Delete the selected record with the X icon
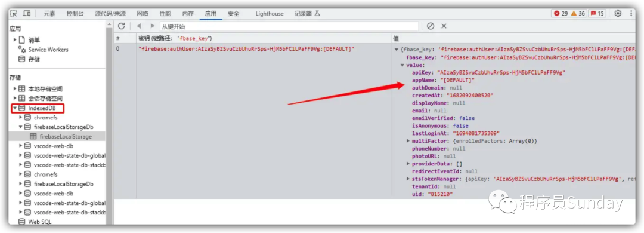Screen dimensions: 644x233 [444, 26]
